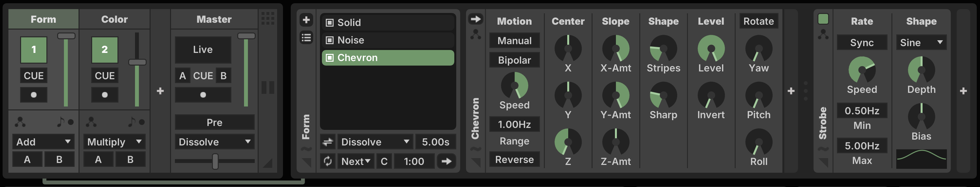Screen dimensions: 980x187
Task: Click the music note icon under the Color layer
Action: click(132, 122)
